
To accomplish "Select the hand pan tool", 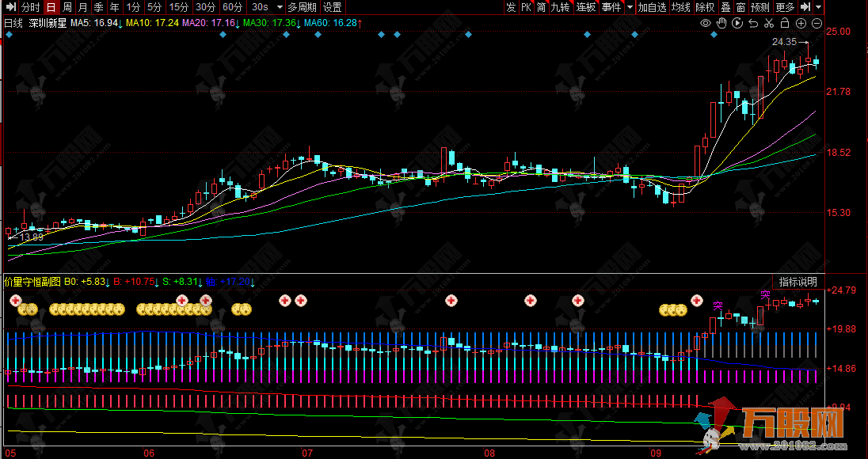I will pos(721,23).
